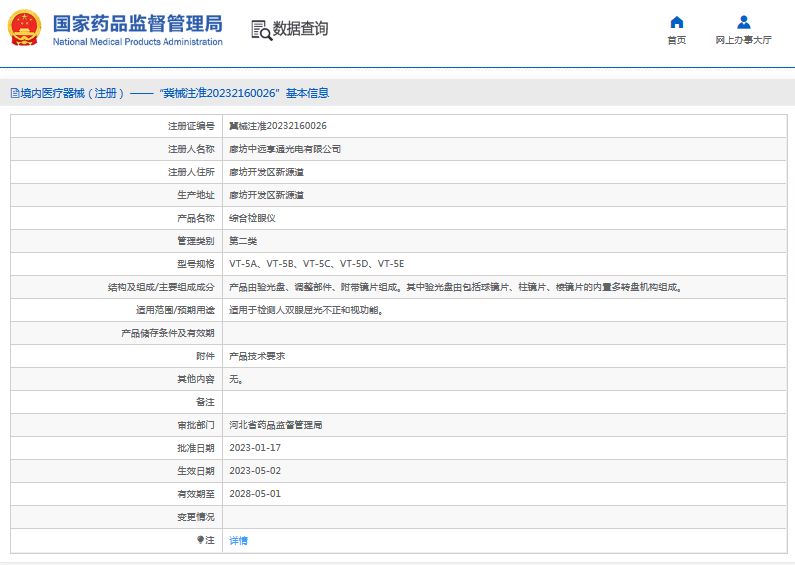Image resolution: width=795 pixels, height=565 pixels.
Task: Click the bulb icon beside 注
Action: [200, 540]
